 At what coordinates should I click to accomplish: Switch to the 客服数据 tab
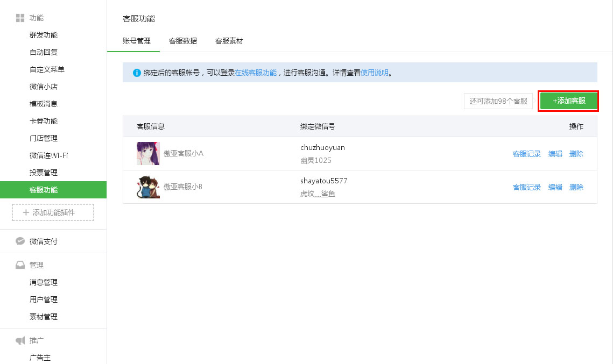(x=183, y=41)
